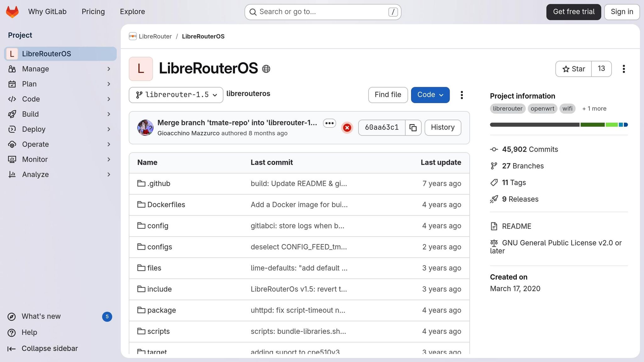The width and height of the screenshot is (644, 362).
Task: Open the kebab menu beside Find file
Action: (462, 95)
